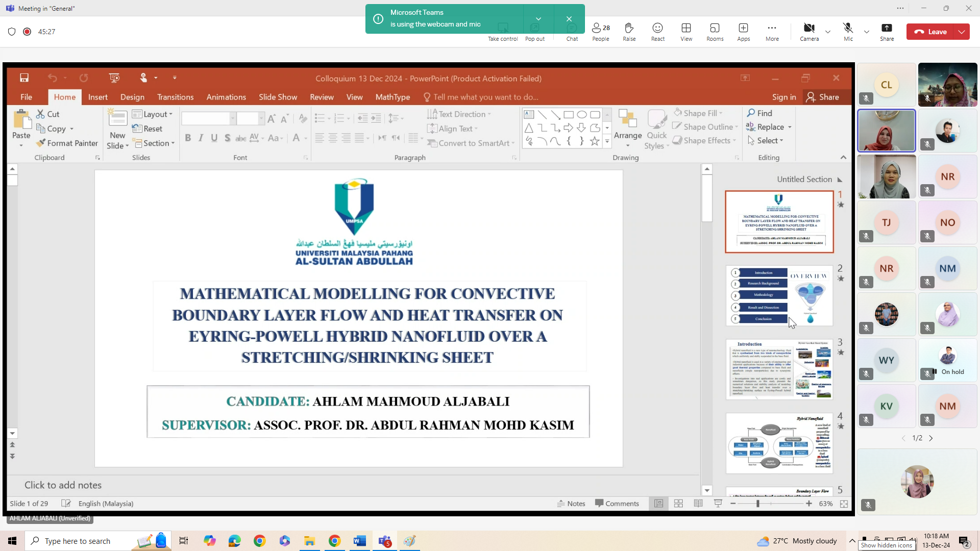Leave the Teams meeting
Screen dimensions: 980x551
click(x=931, y=32)
